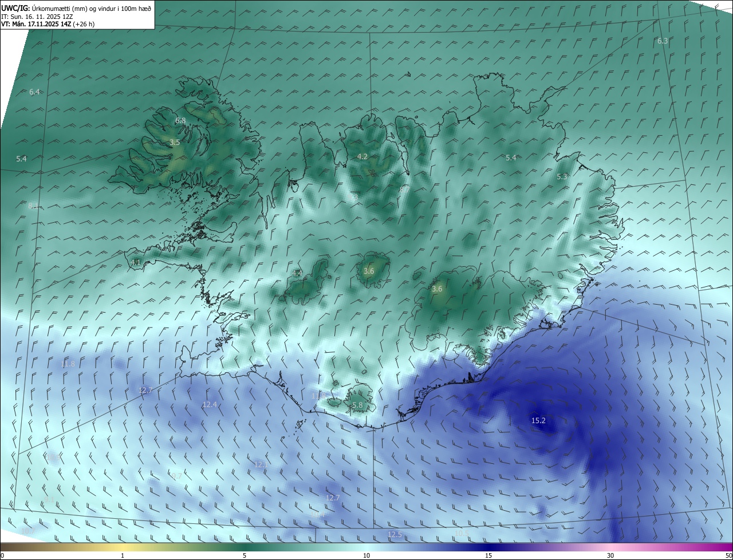Click the 3.5 value label
The image size is (733, 560).
(x=175, y=142)
